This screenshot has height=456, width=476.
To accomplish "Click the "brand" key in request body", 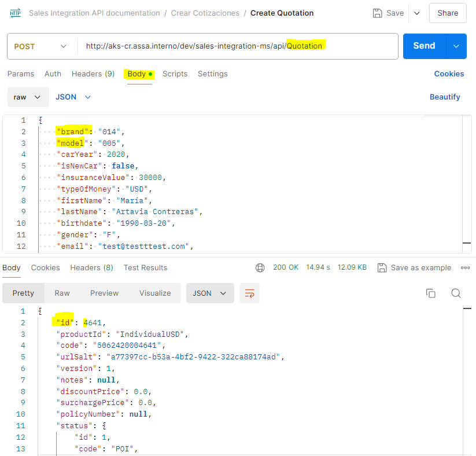I will coord(72,131).
